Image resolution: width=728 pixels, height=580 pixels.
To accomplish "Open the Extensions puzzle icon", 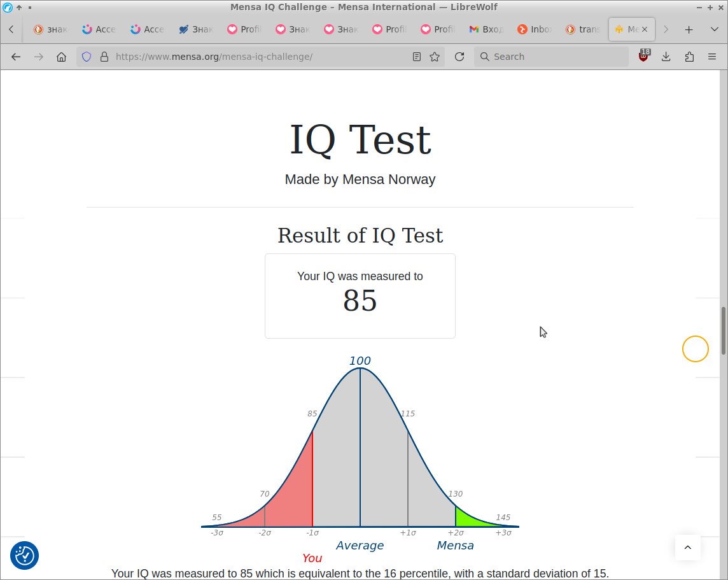I will (x=689, y=57).
